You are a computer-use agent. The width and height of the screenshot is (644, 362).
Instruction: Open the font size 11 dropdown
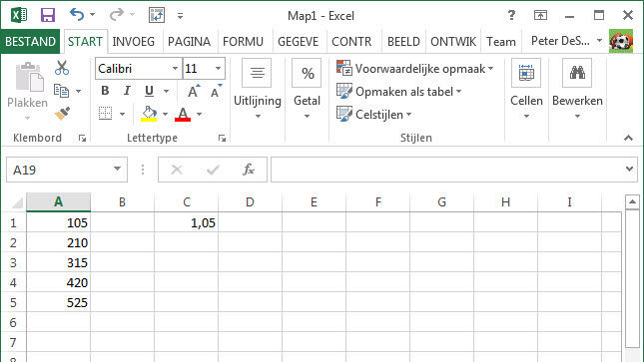pyautogui.click(x=218, y=68)
